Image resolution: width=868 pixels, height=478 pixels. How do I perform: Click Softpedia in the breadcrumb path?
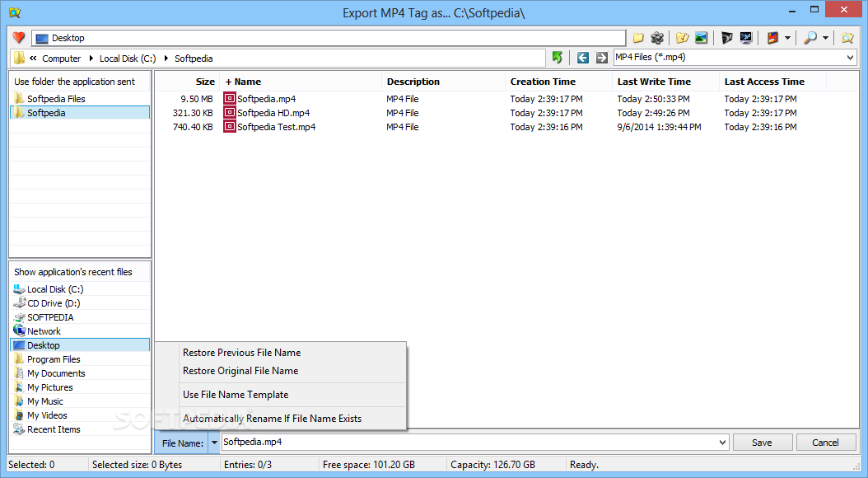coord(194,59)
